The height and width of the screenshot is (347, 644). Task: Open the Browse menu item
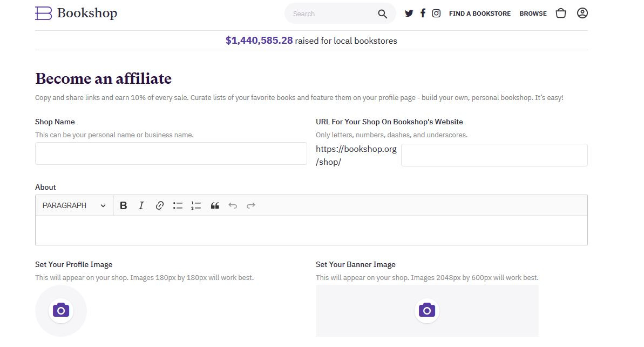[533, 14]
